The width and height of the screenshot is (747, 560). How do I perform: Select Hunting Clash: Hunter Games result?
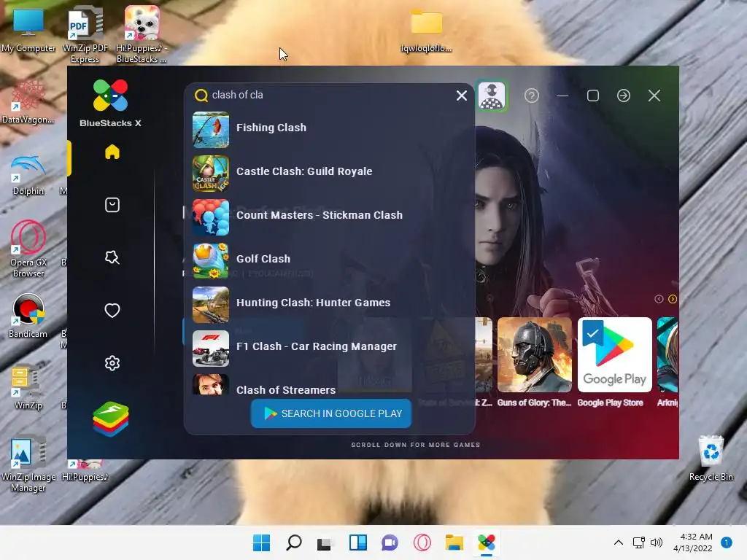coord(330,305)
